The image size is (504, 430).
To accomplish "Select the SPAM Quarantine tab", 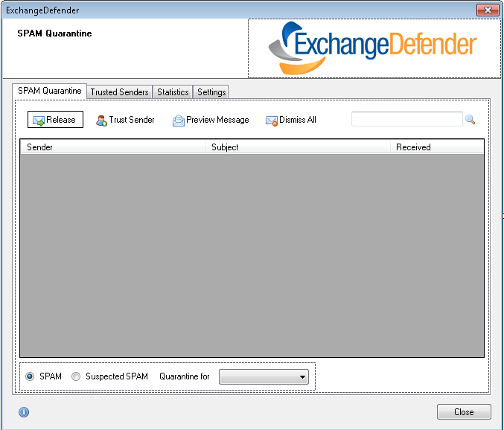I will pos(50,91).
